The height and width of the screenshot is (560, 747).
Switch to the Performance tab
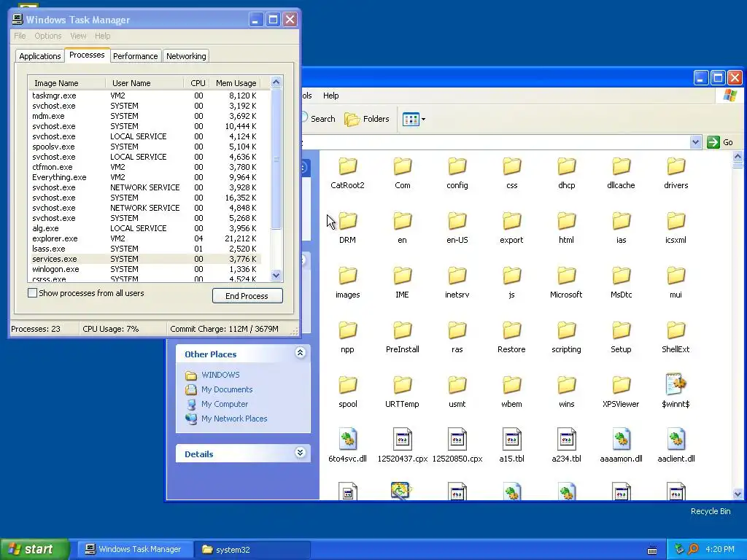point(135,56)
